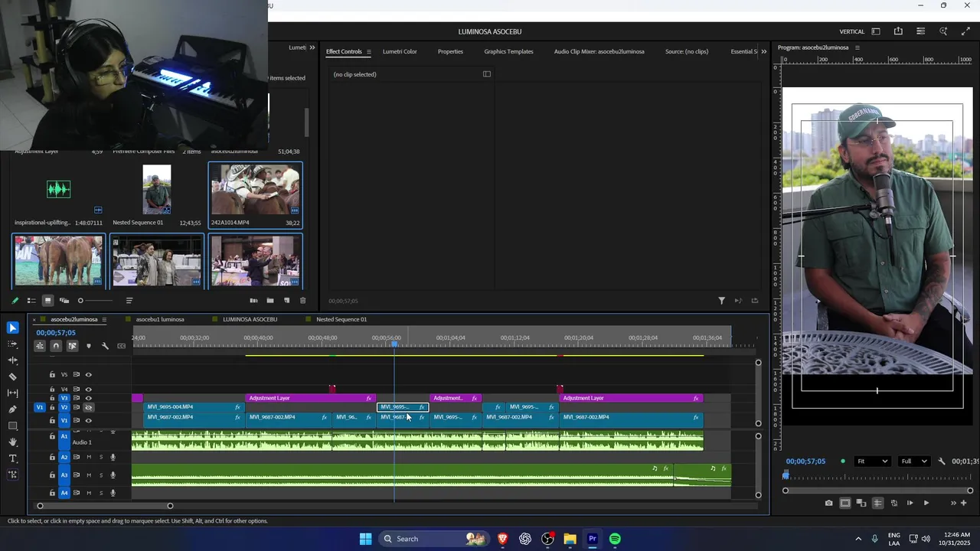980x551 pixels.
Task: Select the Type tool
Action: 12,458
